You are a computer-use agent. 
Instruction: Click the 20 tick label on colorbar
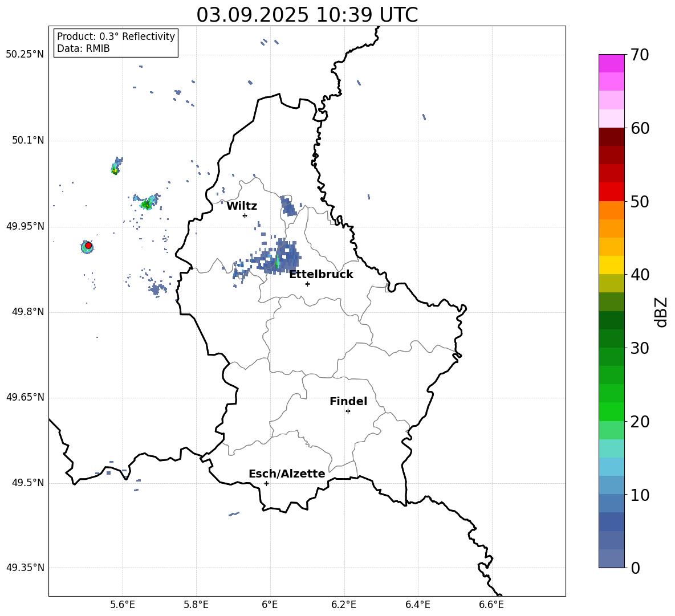640,422
